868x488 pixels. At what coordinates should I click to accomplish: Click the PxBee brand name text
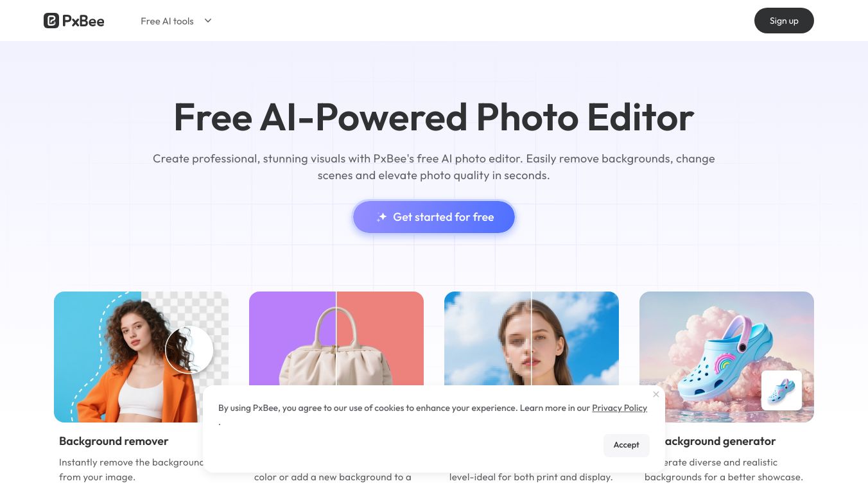(x=83, y=21)
